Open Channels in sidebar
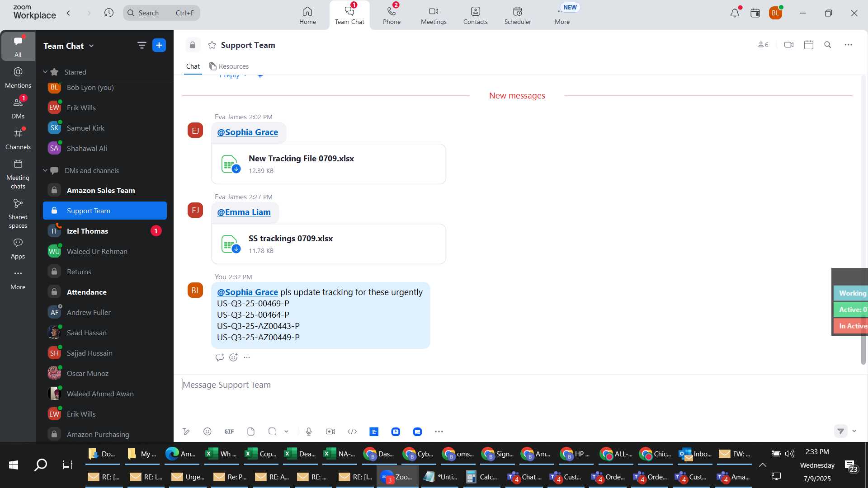868x488 pixels. point(18,139)
